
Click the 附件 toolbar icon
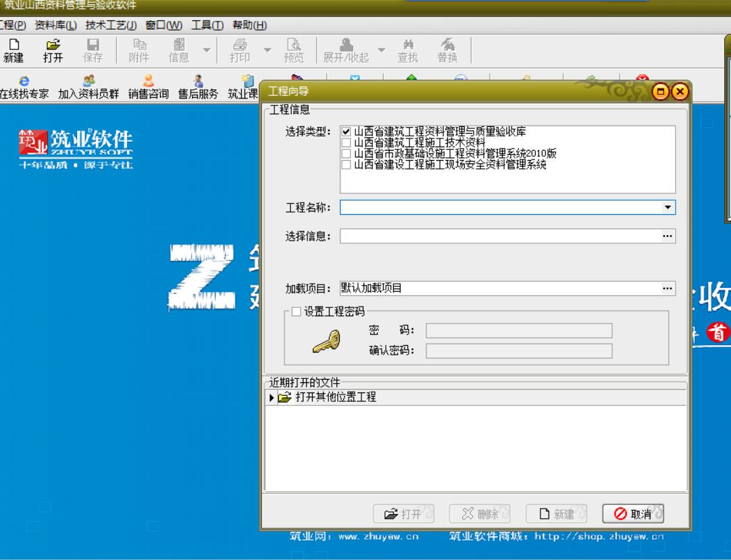(x=139, y=51)
